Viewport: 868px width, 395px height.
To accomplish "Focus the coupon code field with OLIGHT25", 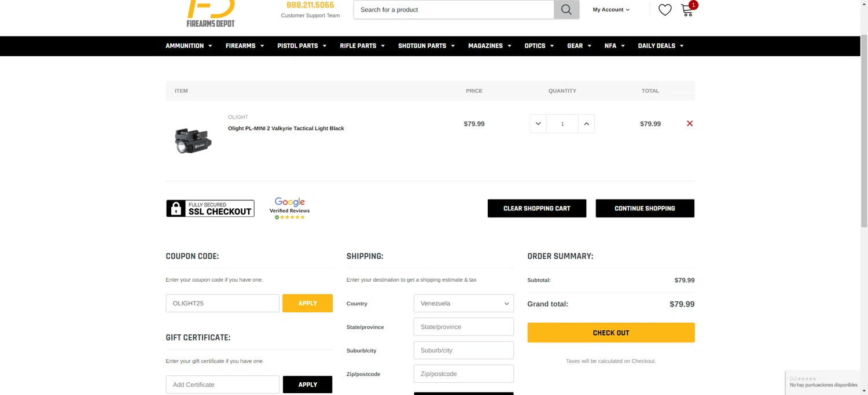I will click(223, 303).
